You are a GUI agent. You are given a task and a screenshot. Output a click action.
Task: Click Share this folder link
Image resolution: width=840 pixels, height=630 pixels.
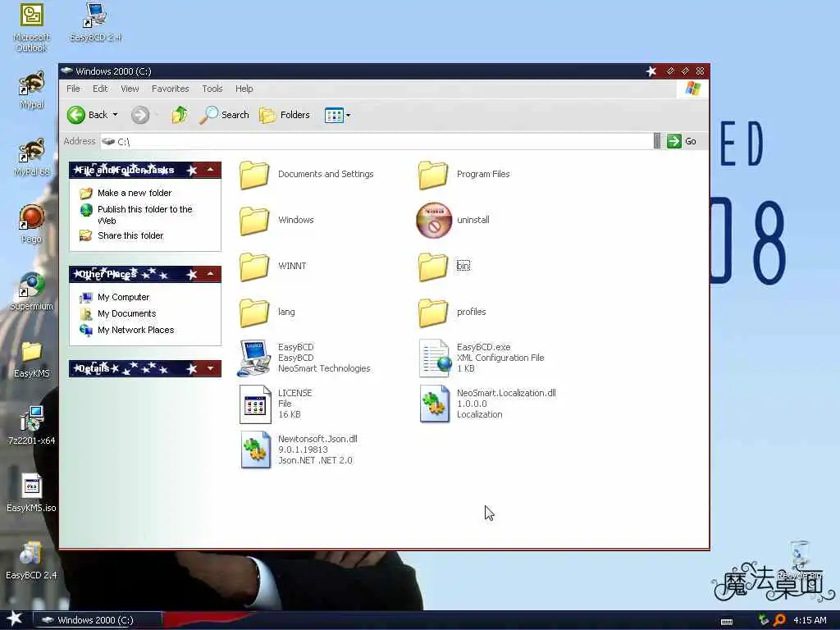pyautogui.click(x=130, y=235)
